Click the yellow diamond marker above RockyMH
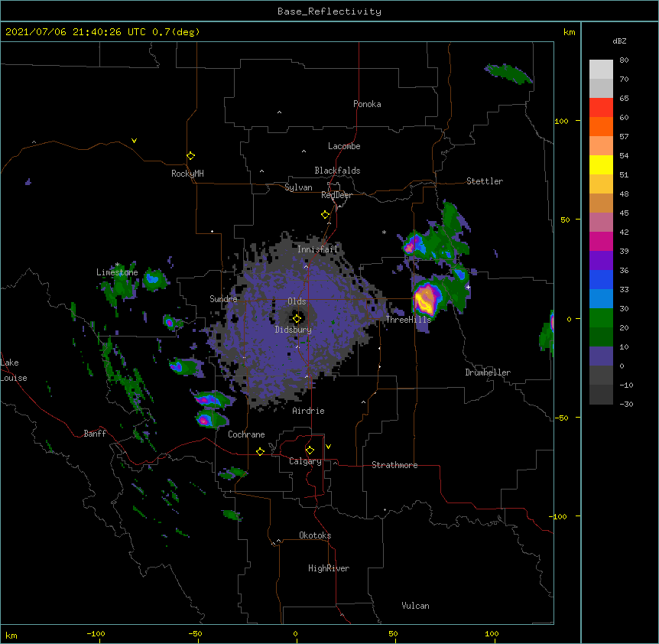The image size is (659, 644). (191, 155)
